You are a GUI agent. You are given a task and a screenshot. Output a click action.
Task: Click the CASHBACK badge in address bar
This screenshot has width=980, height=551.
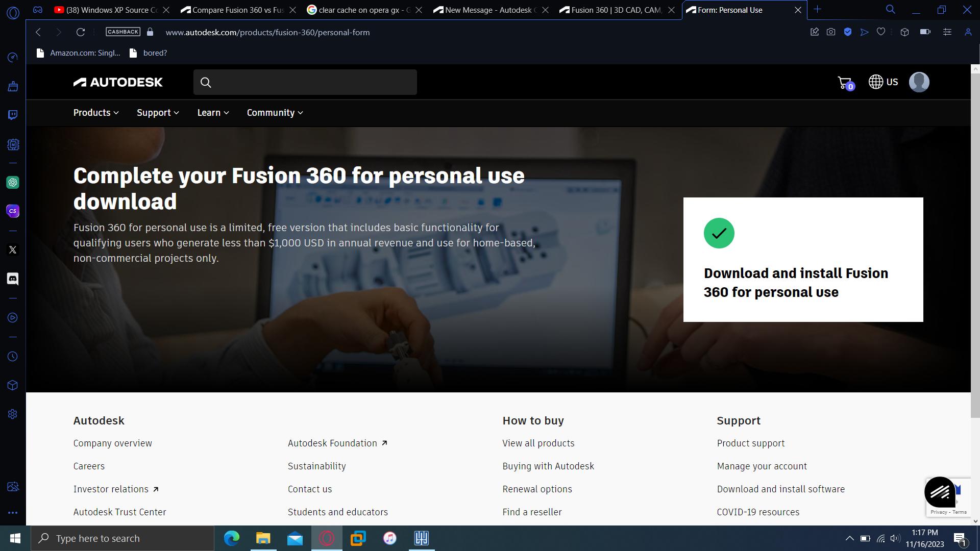(x=123, y=32)
